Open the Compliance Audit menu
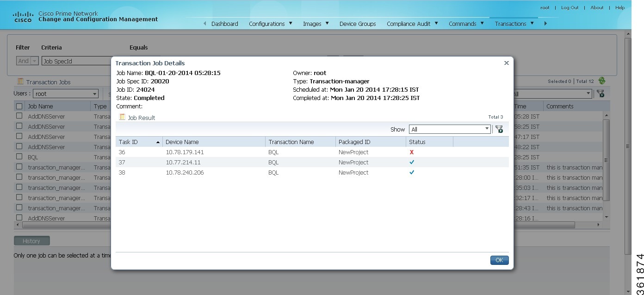The width and height of the screenshot is (644, 295). 409,24
